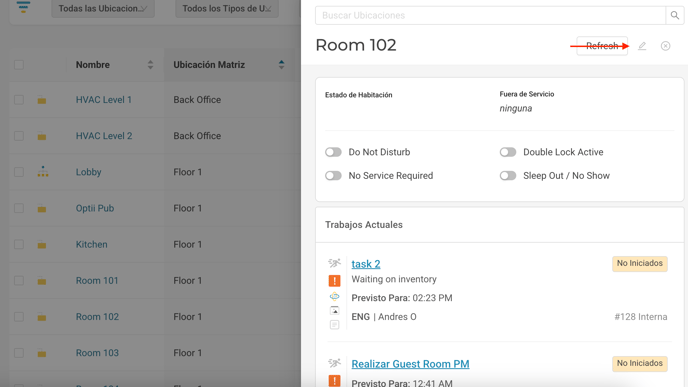Open the Realizar Guest Room PM link
This screenshot has width=688, height=387.
[410, 364]
